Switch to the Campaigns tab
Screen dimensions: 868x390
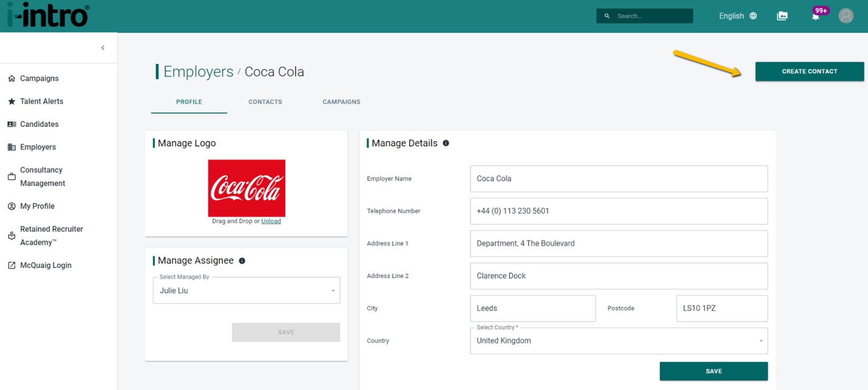point(342,102)
